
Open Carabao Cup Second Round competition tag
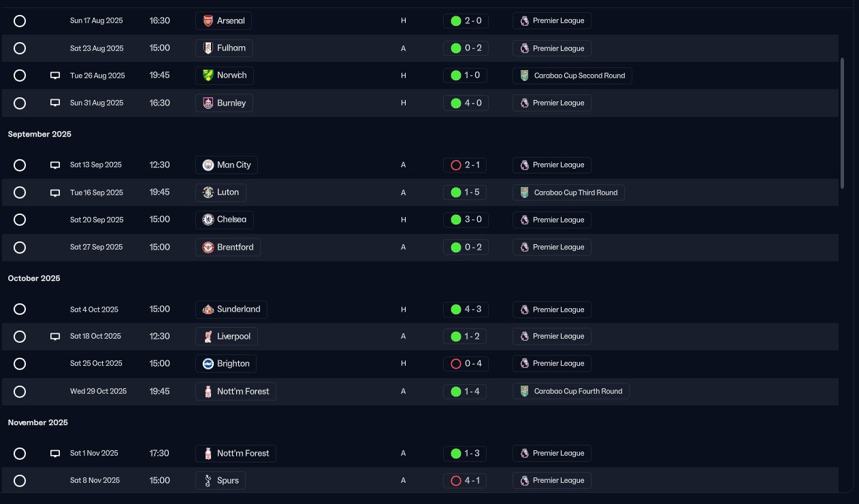coord(572,75)
